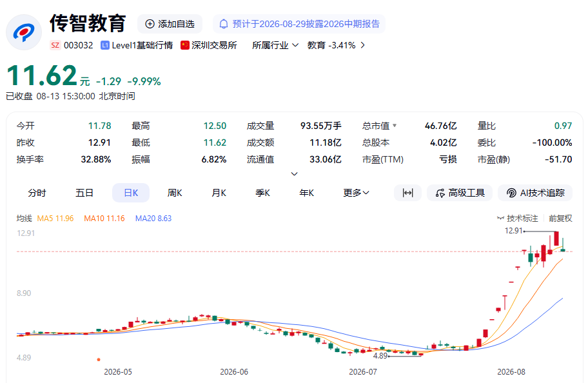Click the orange dot event marker
This screenshot has width=588, height=383.
[x=99, y=359]
